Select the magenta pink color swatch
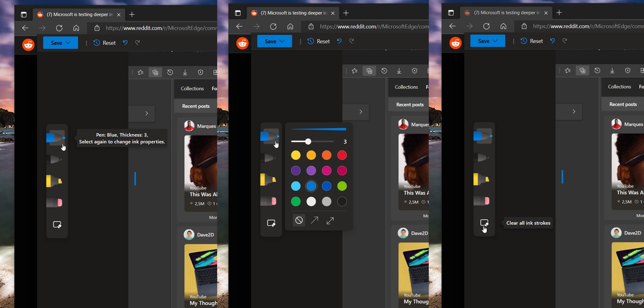The height and width of the screenshot is (308, 644). [326, 171]
